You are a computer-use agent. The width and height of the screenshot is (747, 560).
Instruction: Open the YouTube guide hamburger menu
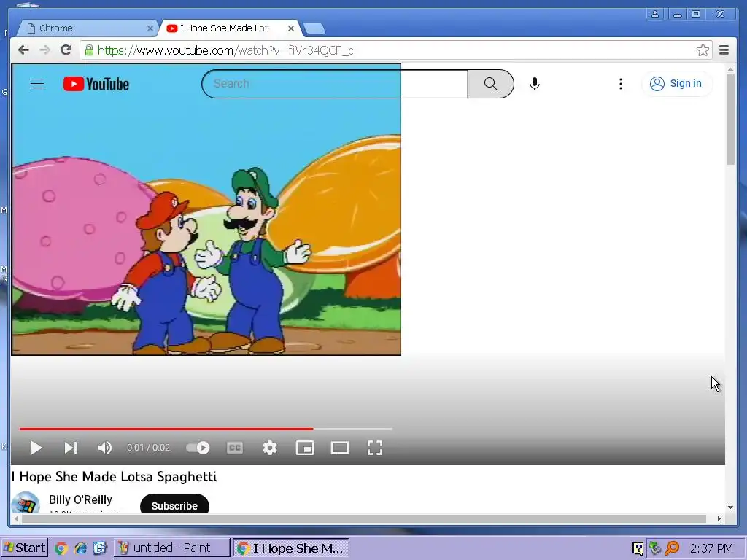(x=37, y=84)
